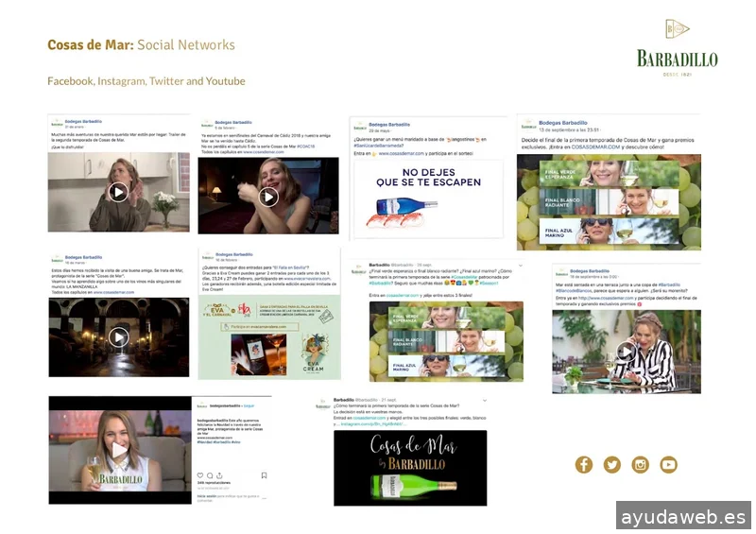
Task: Click "Inicia sesión" under the Instagram post
Action: click(x=207, y=496)
